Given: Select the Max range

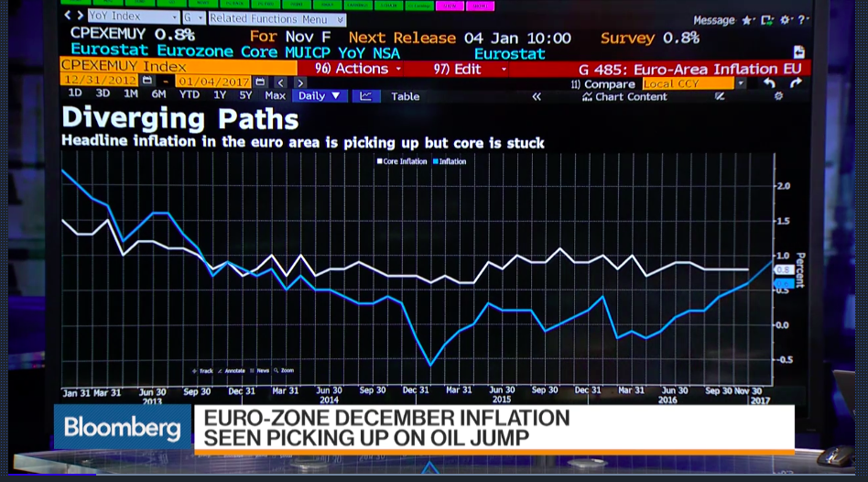Looking at the screenshot, I should (275, 95).
